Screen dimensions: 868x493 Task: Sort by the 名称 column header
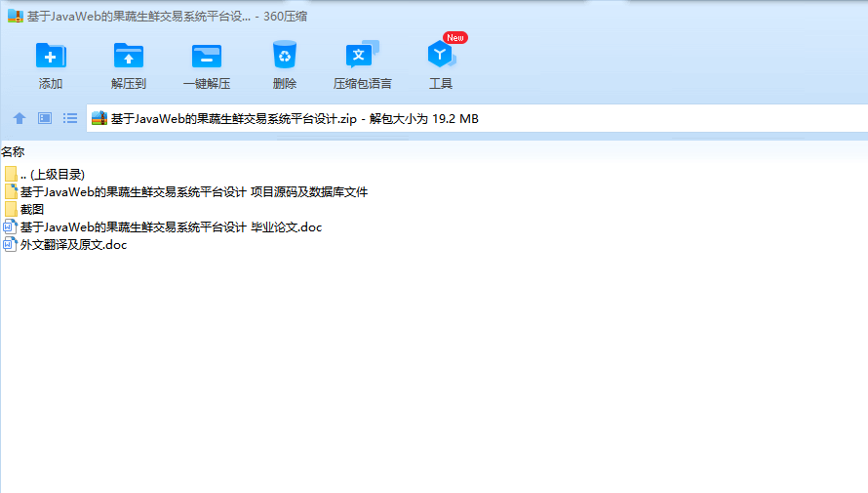point(13,151)
